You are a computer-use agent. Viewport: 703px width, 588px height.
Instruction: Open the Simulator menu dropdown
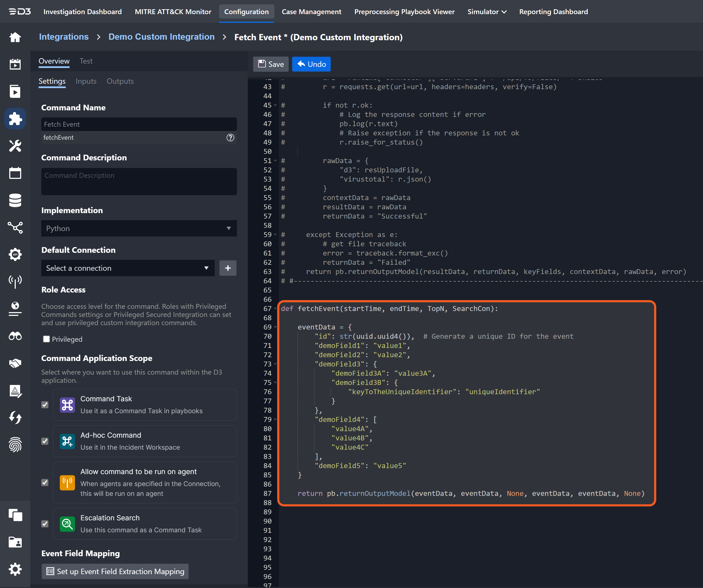pos(487,12)
